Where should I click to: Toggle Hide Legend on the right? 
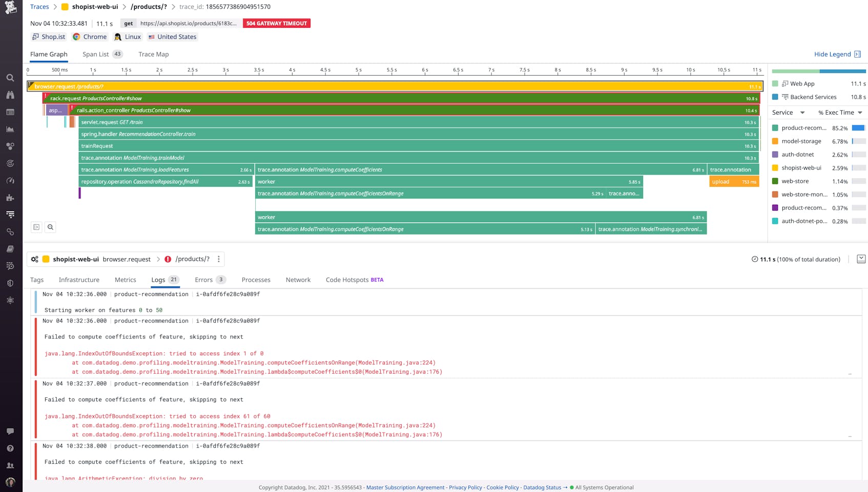(834, 54)
